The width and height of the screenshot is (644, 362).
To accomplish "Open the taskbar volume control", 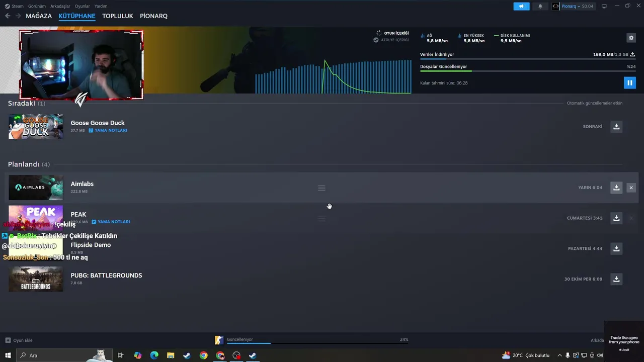I will point(600,355).
